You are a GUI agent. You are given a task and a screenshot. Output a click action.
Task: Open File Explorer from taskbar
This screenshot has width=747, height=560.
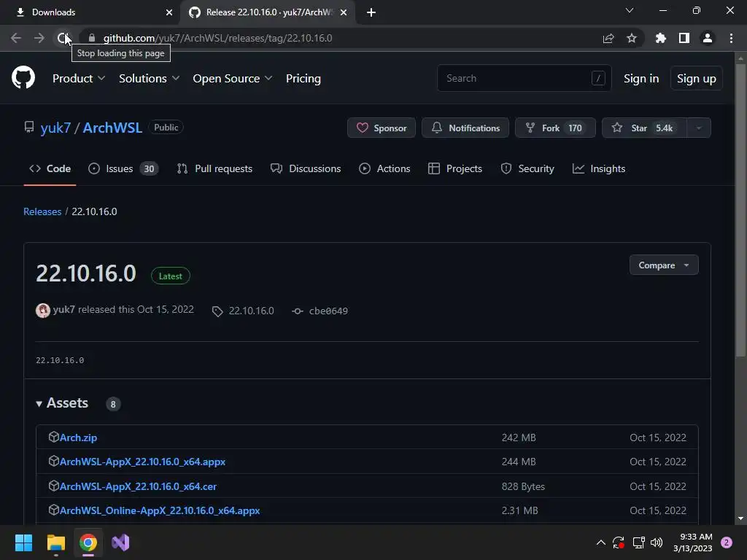(x=55, y=542)
